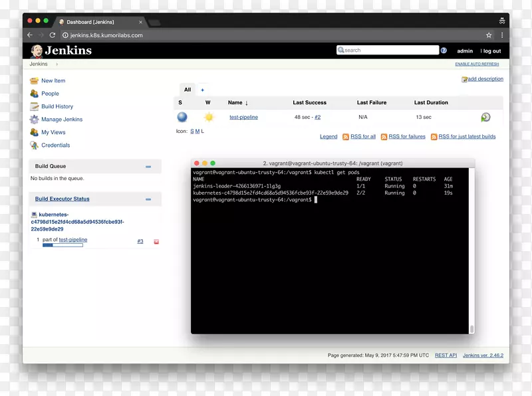The image size is (532, 396).
Task: Click the Credentials icon in sidebar
Action: pos(34,145)
